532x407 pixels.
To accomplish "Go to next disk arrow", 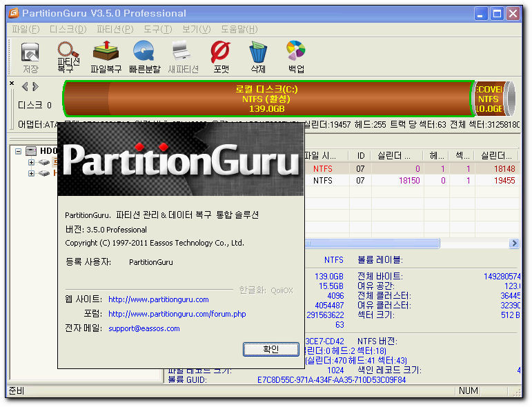I will (35, 87).
